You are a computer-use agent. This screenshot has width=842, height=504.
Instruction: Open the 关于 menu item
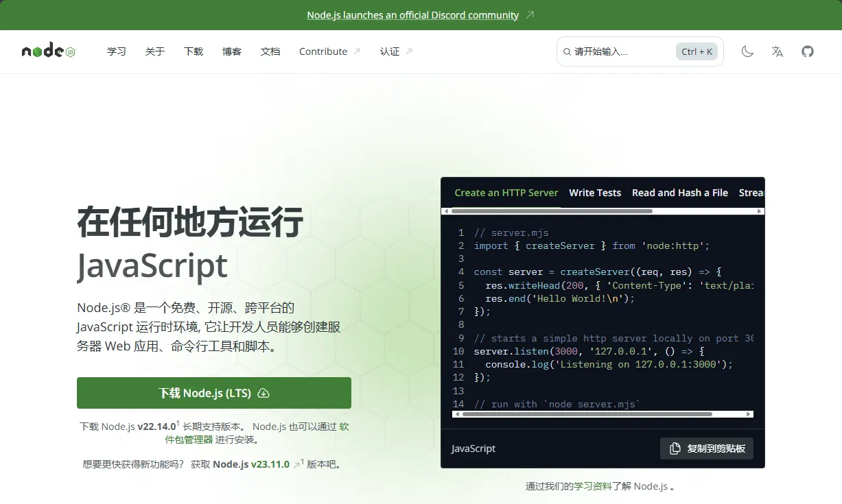155,51
